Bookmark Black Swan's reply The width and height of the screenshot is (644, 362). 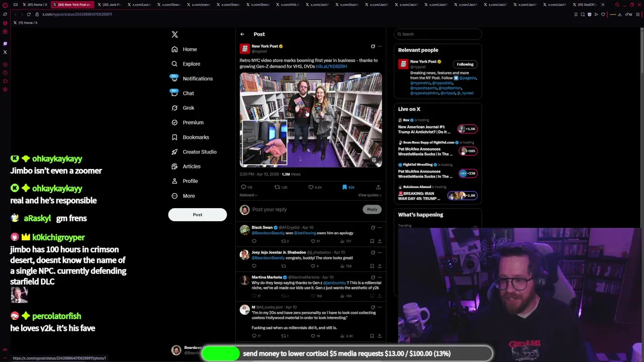point(372,241)
